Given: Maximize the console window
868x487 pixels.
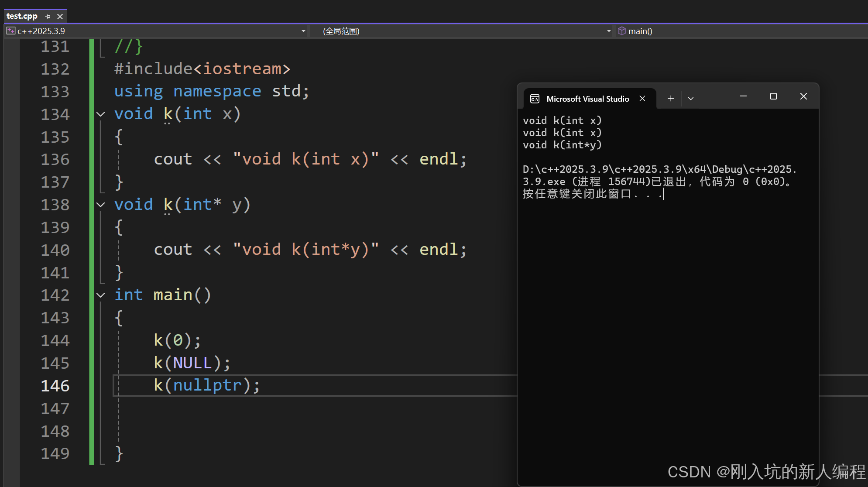Looking at the screenshot, I should (x=773, y=96).
